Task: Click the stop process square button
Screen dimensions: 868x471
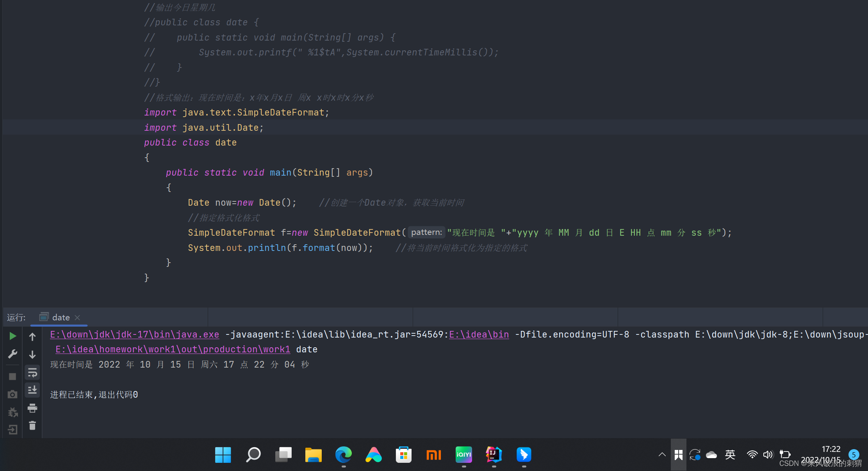Action: (x=12, y=377)
